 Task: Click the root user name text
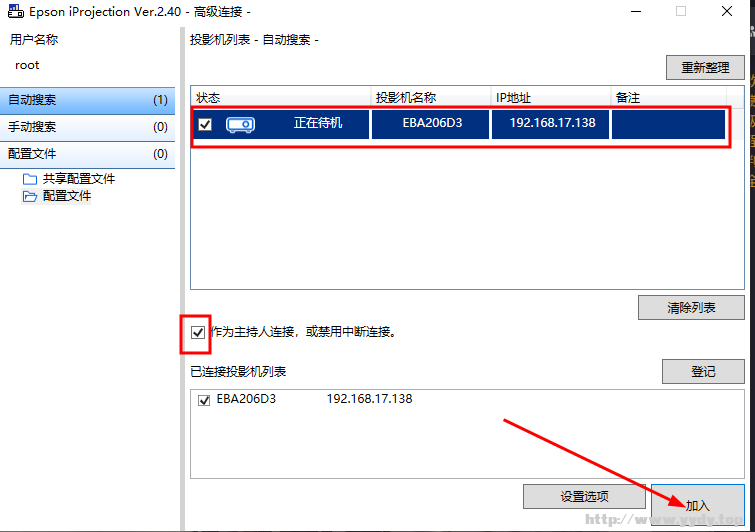tap(27, 65)
